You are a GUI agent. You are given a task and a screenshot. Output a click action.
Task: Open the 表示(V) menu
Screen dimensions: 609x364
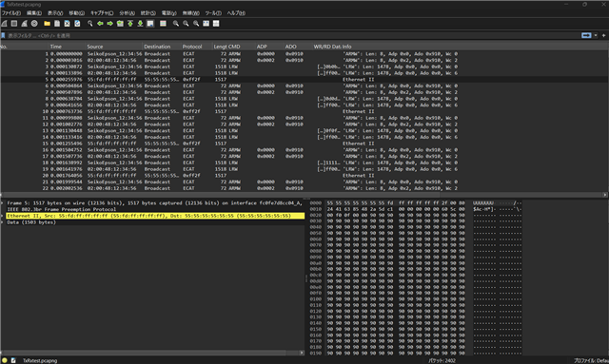click(55, 13)
